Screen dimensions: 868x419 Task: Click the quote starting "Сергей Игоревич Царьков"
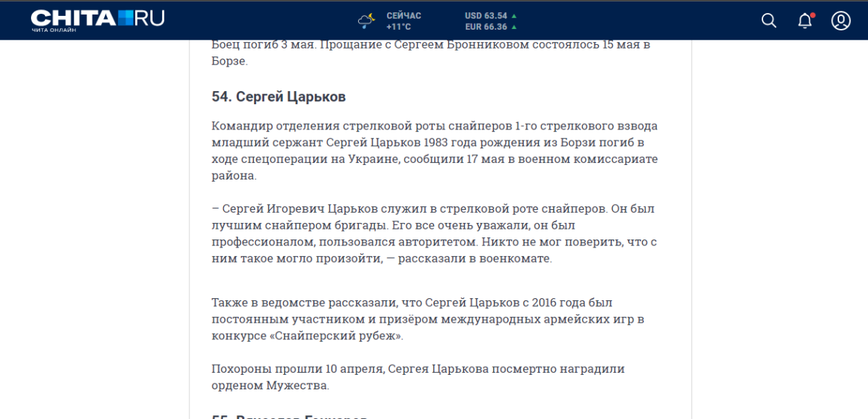point(434,233)
